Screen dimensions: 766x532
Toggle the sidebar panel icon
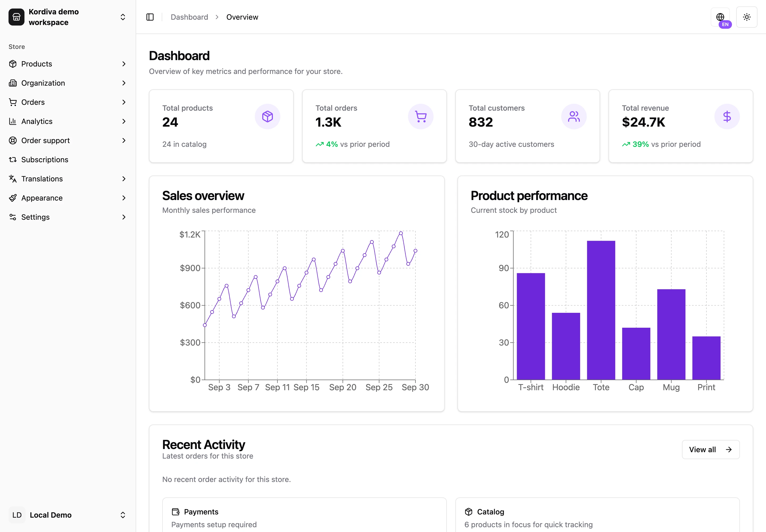tap(150, 17)
